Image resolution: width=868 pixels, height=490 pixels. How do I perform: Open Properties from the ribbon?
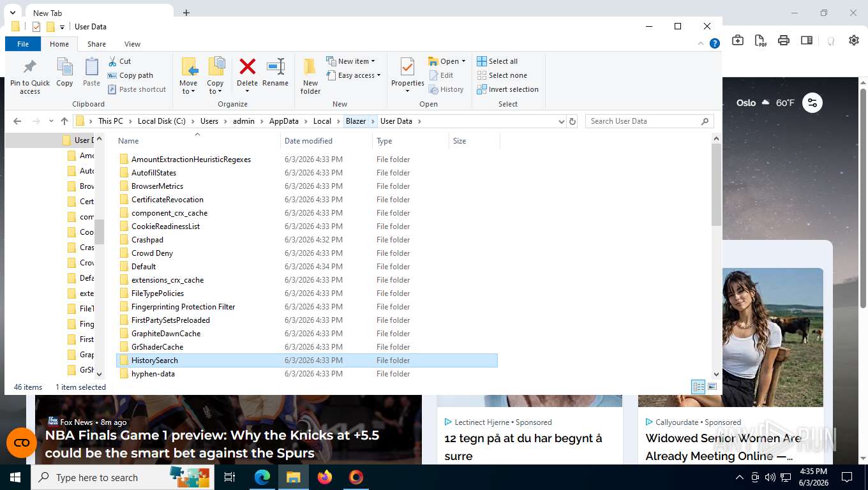tap(407, 75)
